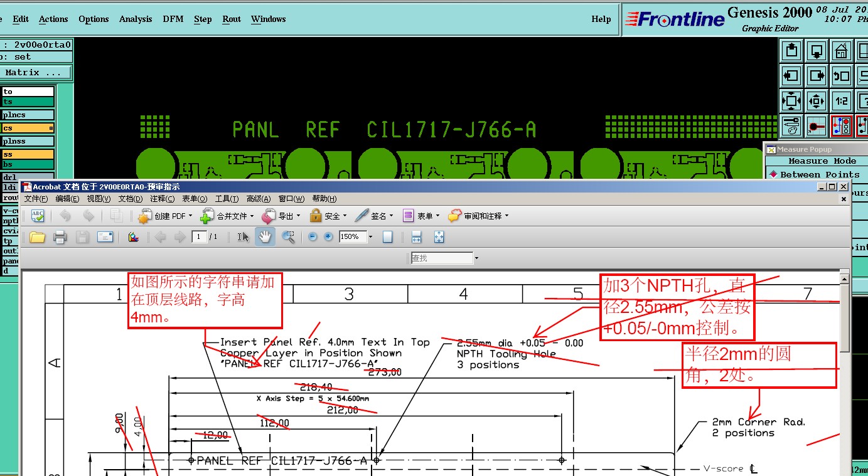The image size is (868, 476).
Task: Open the Genesis Rout menu
Action: click(232, 19)
